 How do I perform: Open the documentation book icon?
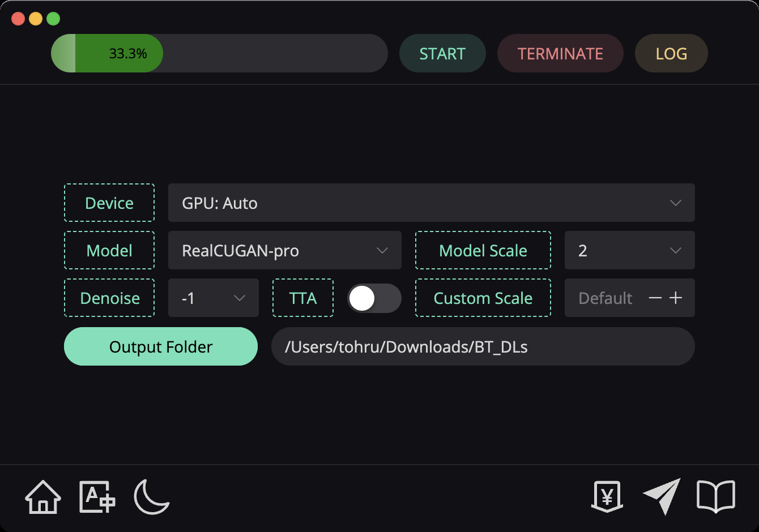pyautogui.click(x=715, y=496)
